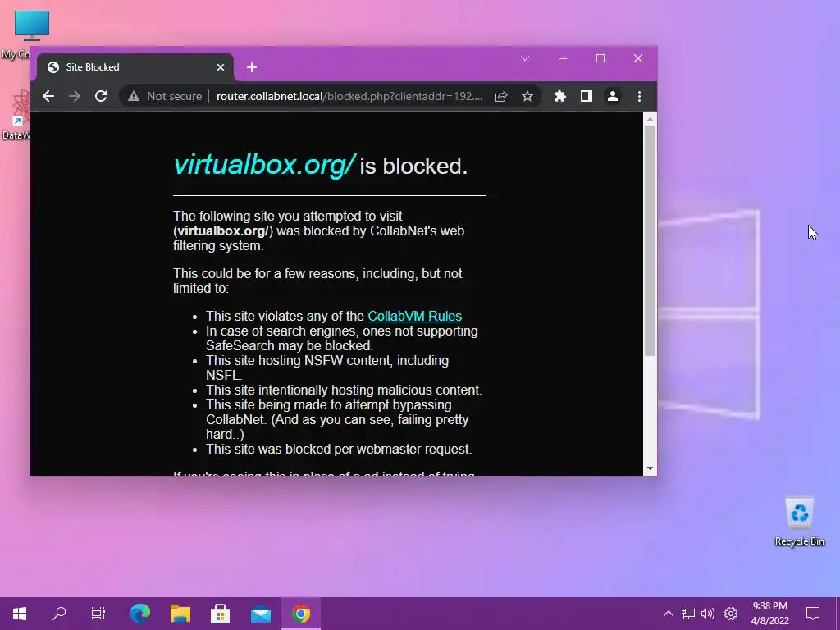
Task: Open the clock showing 9:38 PM
Action: pyautogui.click(x=769, y=614)
